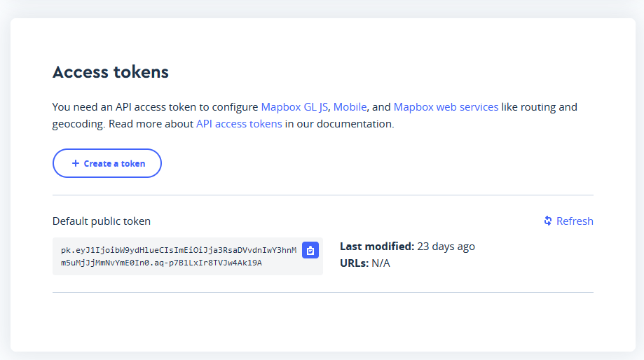Click the 23 days ago timestamp
644x360 pixels.
446,247
